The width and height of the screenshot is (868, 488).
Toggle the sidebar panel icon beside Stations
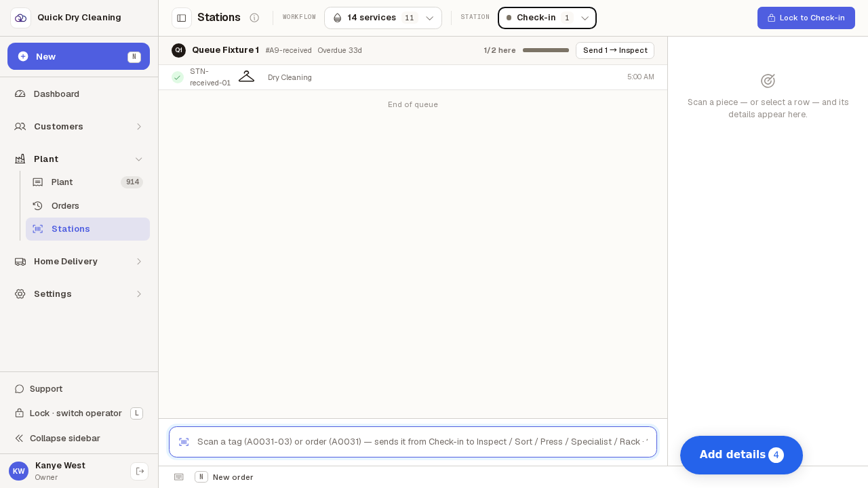tap(182, 18)
